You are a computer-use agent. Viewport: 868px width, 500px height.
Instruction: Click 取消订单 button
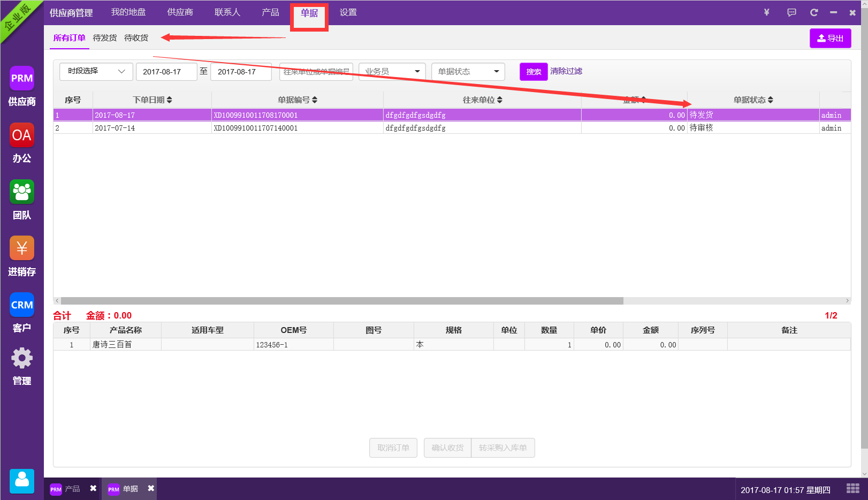pyautogui.click(x=393, y=448)
